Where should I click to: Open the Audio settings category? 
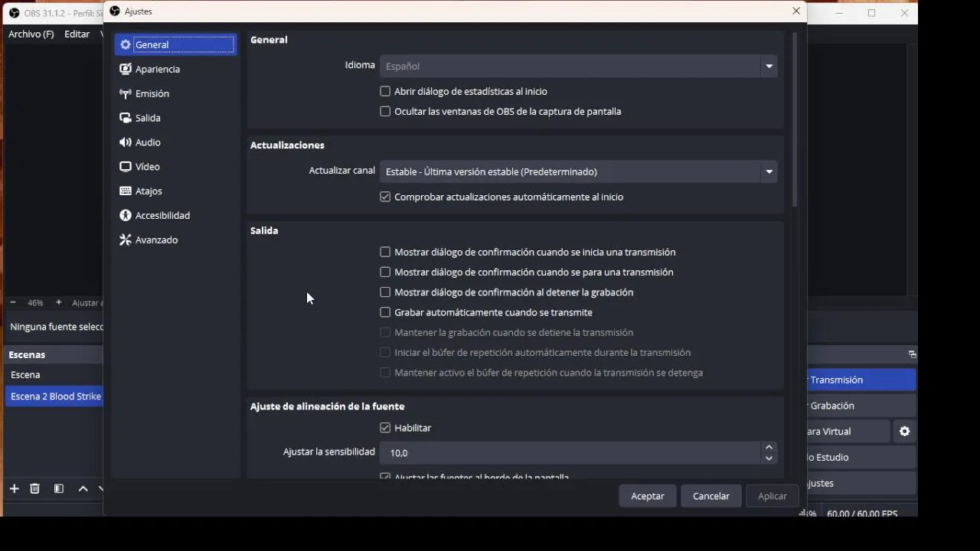[175, 142]
